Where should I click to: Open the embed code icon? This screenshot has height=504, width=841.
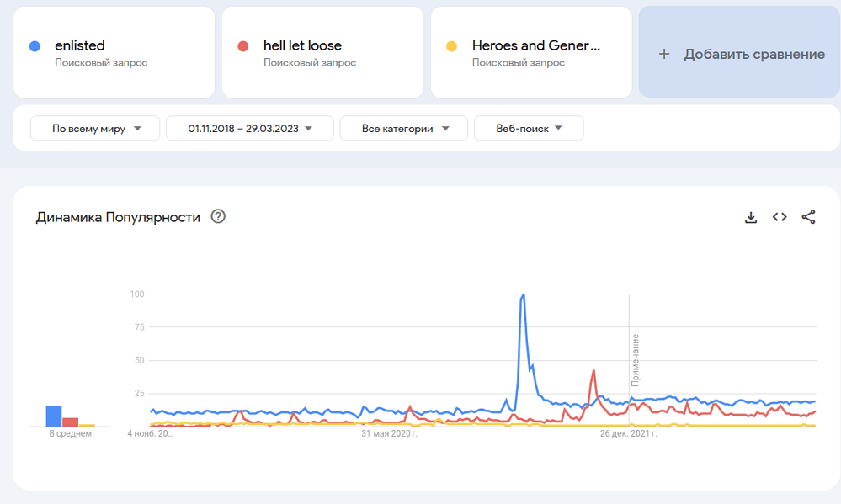[x=780, y=217]
